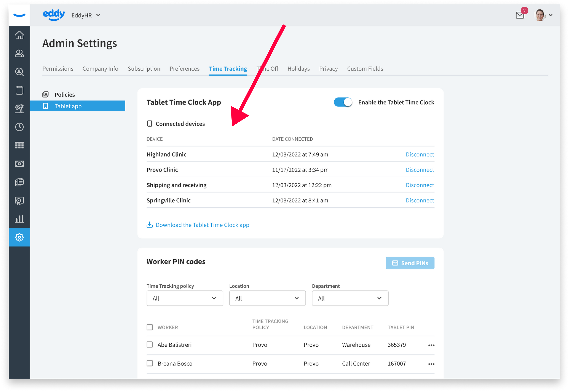569x392 pixels.
Task: Select the Time Tracking tab
Action: tap(228, 68)
